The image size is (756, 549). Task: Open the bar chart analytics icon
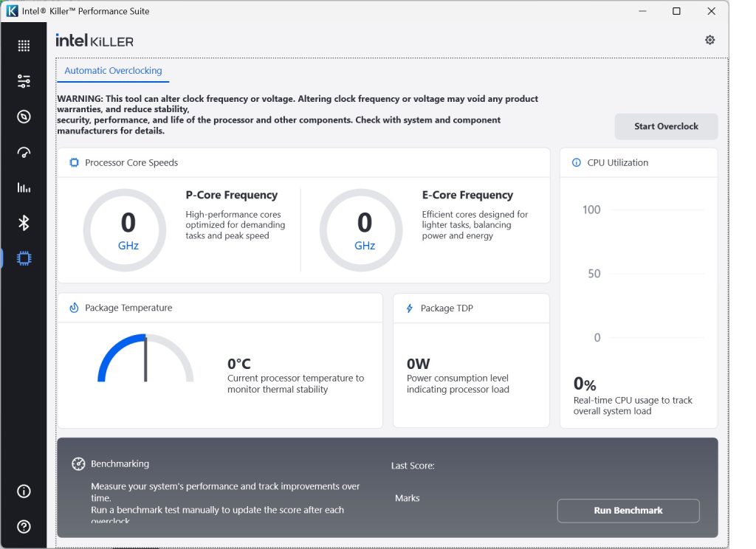pos(24,187)
